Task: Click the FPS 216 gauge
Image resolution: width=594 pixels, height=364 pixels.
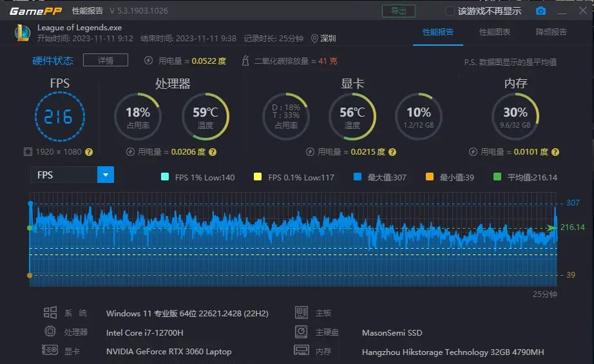Action: pos(60,116)
